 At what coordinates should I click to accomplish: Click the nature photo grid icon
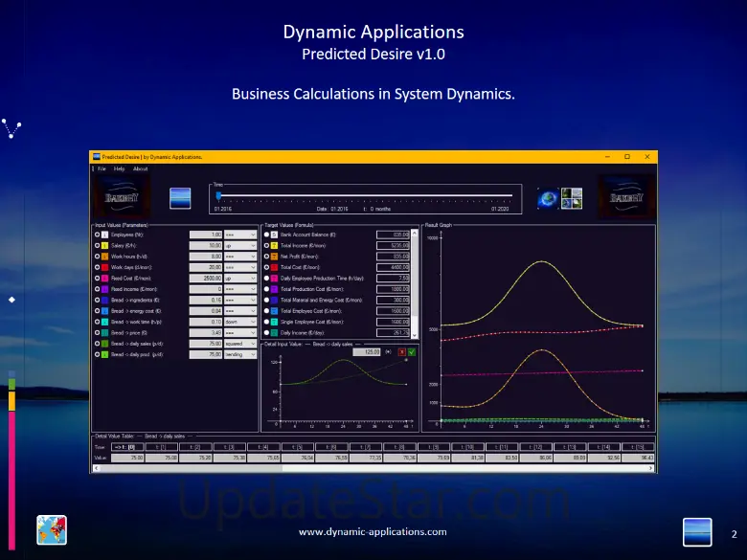click(572, 198)
